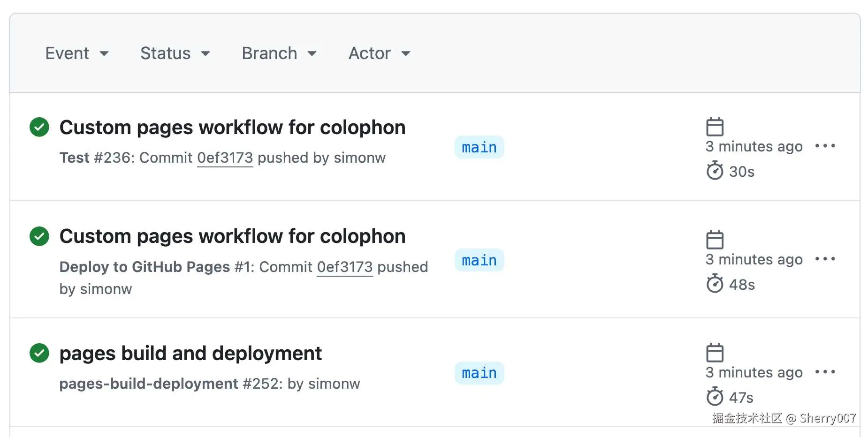Click the success checkmark on the Test #236 run
This screenshot has height=437, width=868.
pyautogui.click(x=39, y=127)
